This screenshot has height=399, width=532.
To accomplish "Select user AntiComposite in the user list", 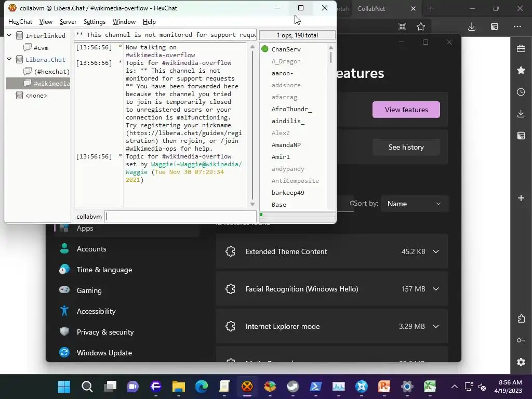I will point(295,180).
